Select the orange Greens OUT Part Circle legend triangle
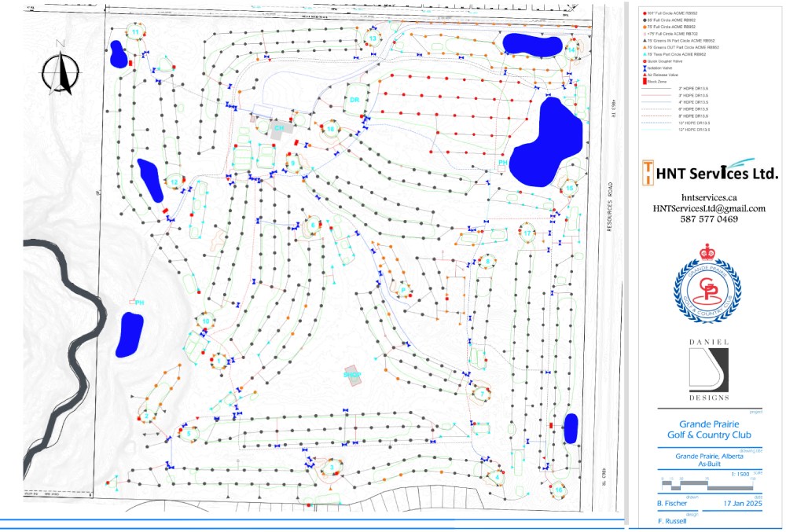 click(645, 47)
